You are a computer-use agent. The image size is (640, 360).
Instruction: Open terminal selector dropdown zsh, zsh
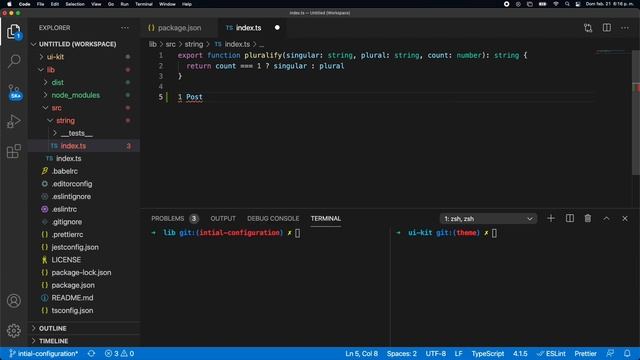coord(488,219)
